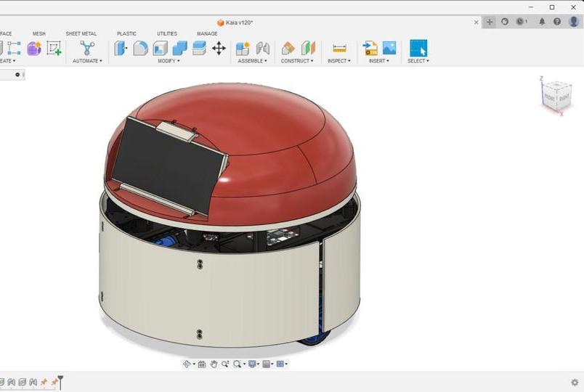Click the FRONT face of the ViewCube

pos(549,97)
